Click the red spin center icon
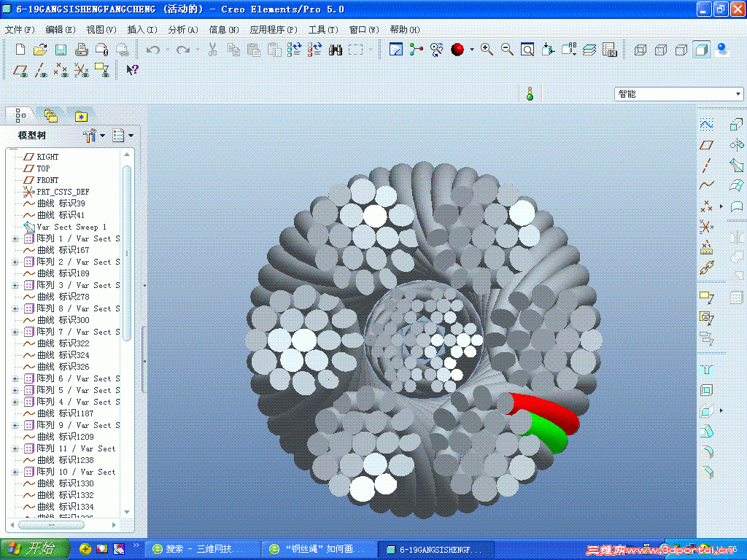This screenshot has height=560, width=747. (457, 50)
